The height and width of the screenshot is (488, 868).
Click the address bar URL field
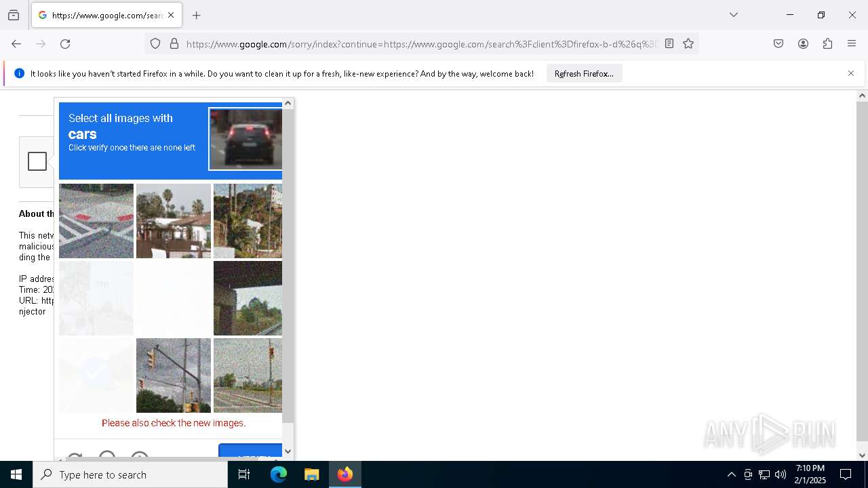[x=420, y=44]
